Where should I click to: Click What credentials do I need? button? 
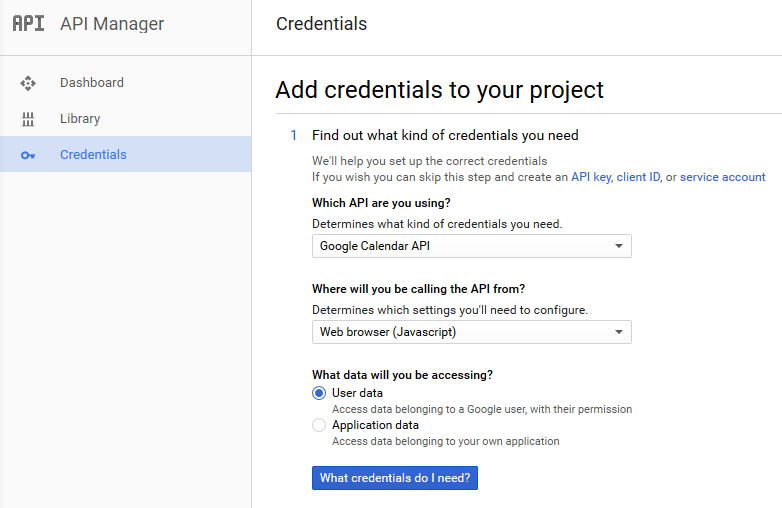pyautogui.click(x=395, y=478)
